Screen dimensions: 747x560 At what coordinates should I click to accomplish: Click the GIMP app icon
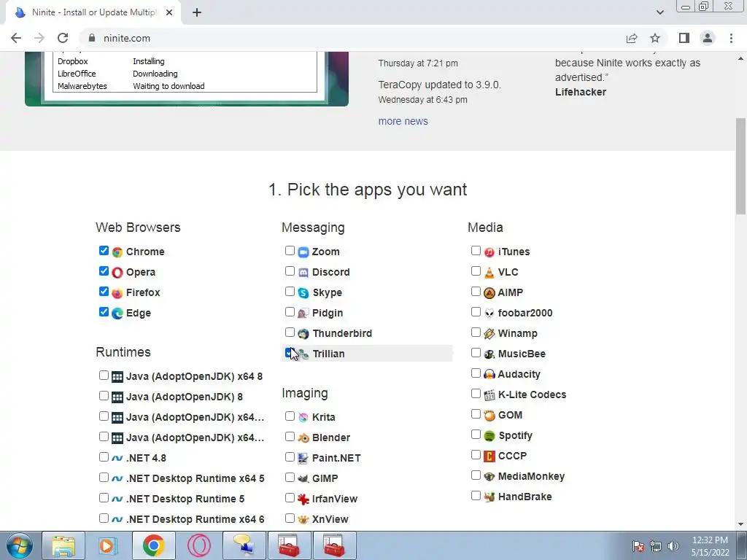pos(303,478)
